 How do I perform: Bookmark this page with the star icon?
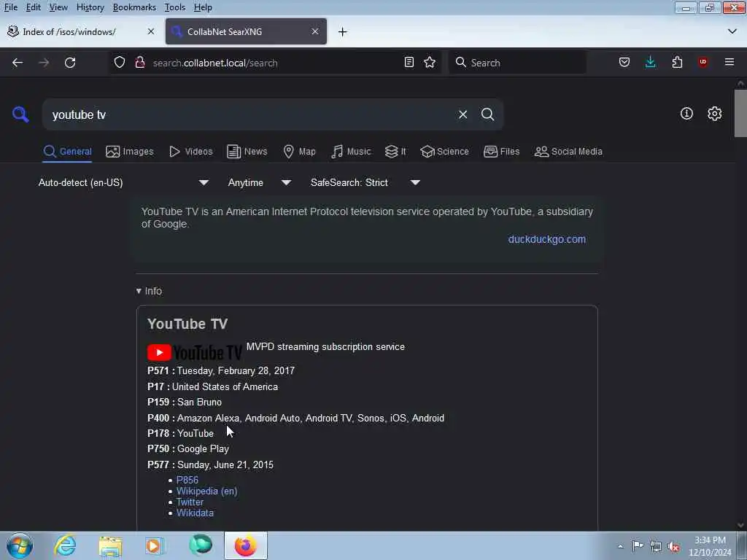point(430,63)
